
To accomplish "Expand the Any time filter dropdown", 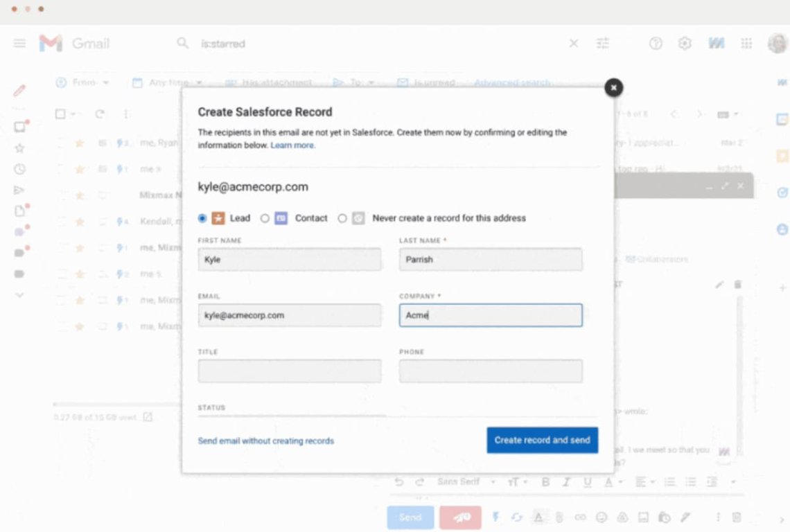I will click(x=166, y=82).
